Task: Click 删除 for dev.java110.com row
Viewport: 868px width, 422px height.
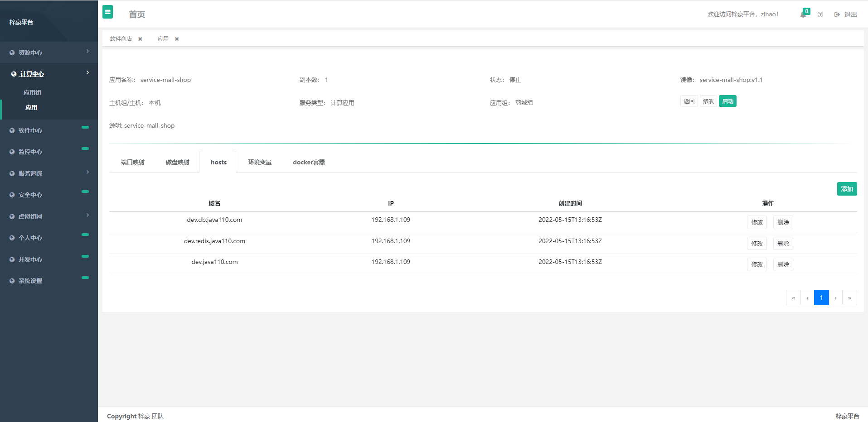Action: tap(783, 264)
